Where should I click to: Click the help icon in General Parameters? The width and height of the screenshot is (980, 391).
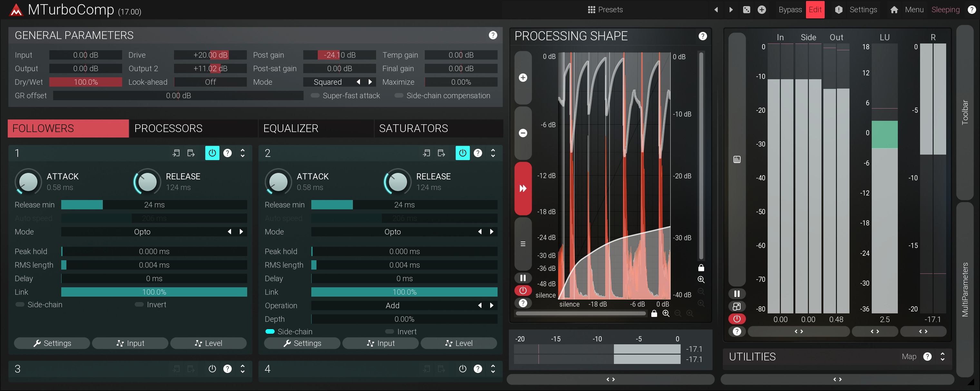pos(493,35)
